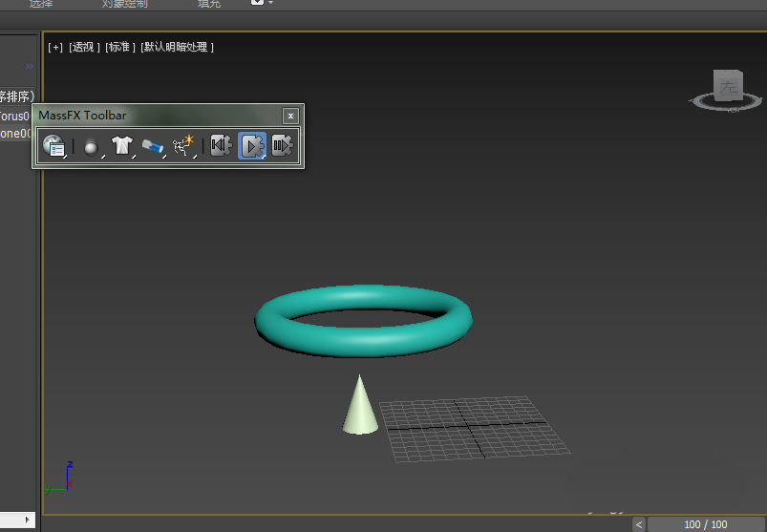Open the 默认明暗处理 shading menu
This screenshot has width=767, height=532.
pos(177,47)
